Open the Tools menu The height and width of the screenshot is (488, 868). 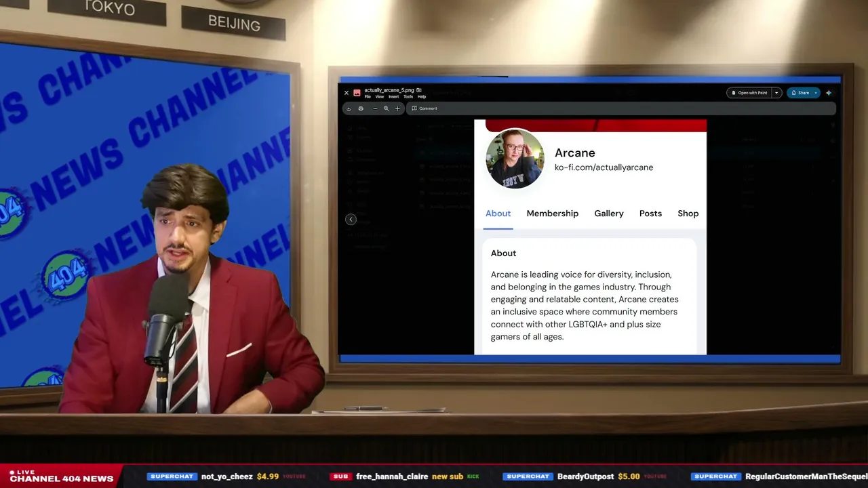[x=408, y=97]
